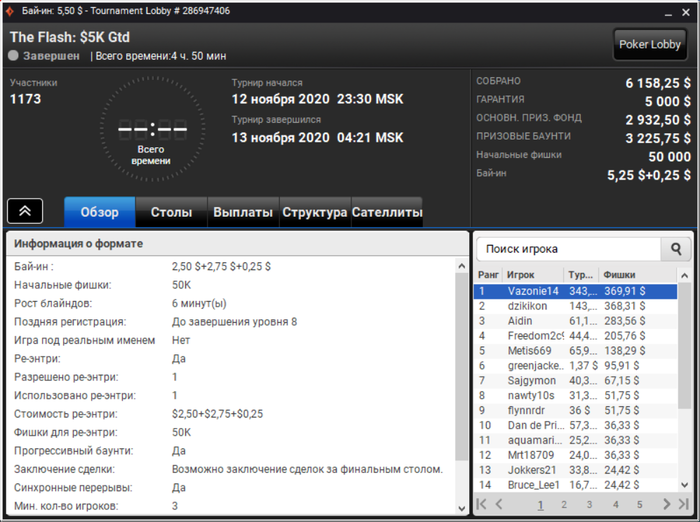Sort by the Фишки column header

point(638,275)
